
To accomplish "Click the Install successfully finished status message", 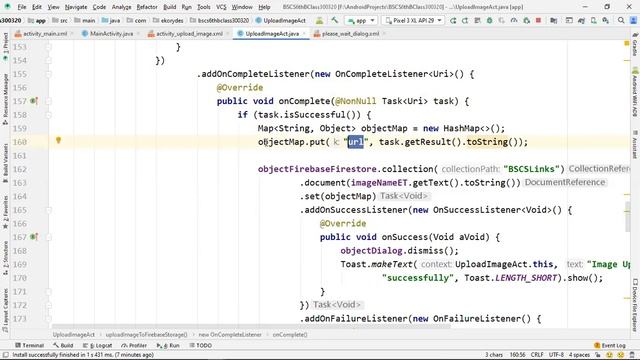I will coord(83,355).
